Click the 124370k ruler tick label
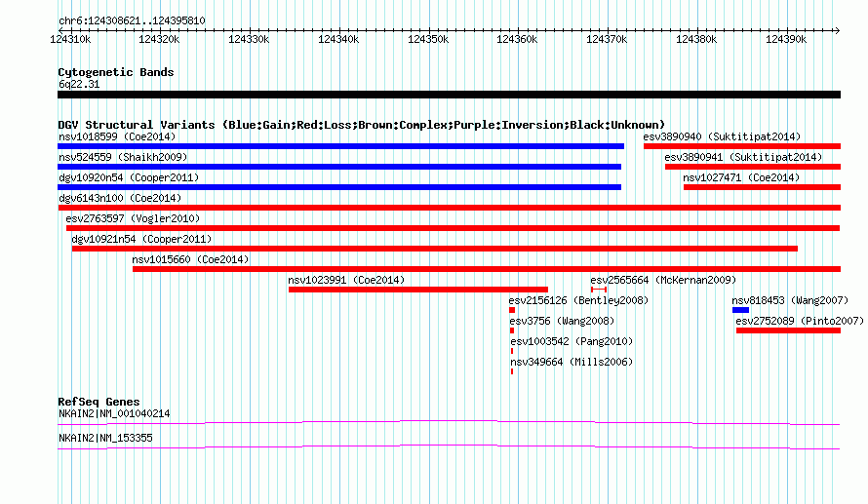 (607, 39)
